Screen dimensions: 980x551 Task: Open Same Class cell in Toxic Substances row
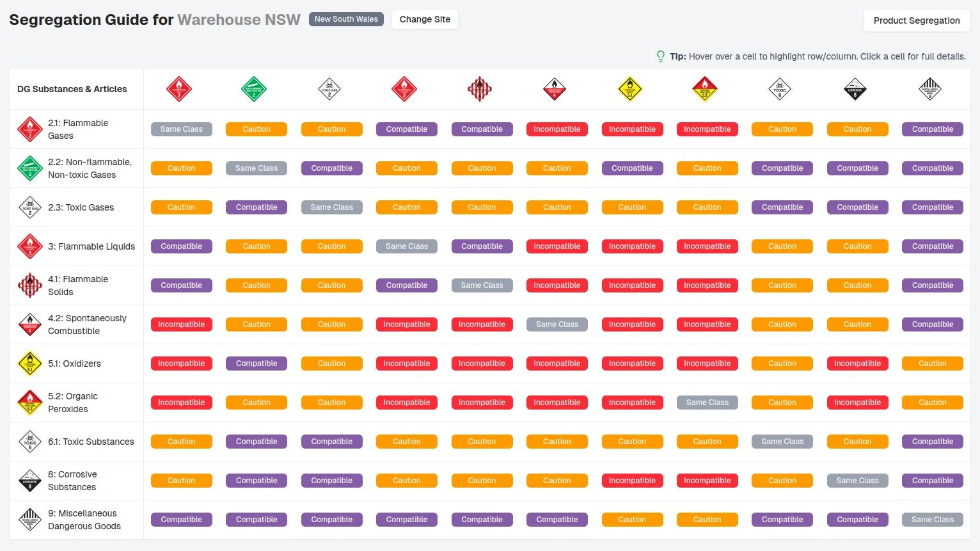tap(782, 442)
